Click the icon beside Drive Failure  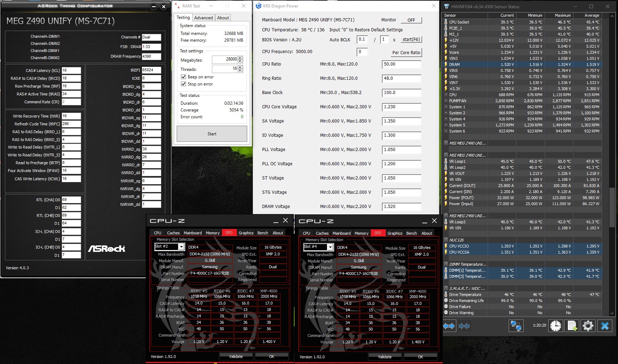pos(446,307)
